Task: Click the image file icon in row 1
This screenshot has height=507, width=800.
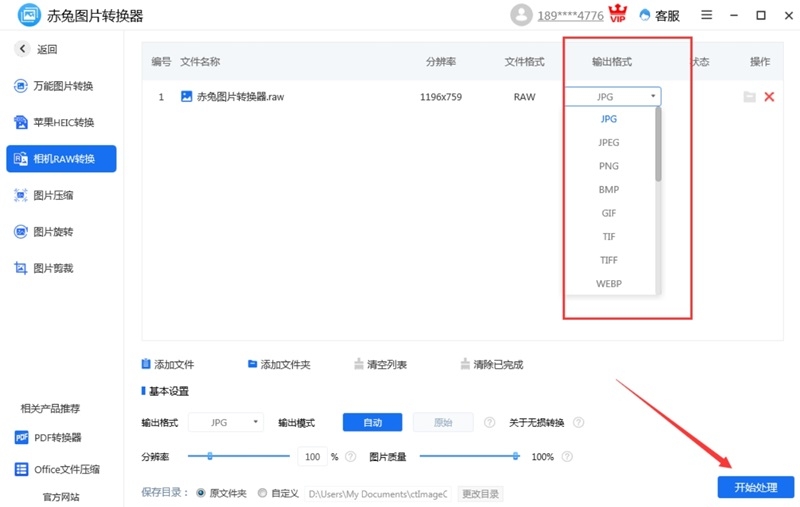Action: 187,96
